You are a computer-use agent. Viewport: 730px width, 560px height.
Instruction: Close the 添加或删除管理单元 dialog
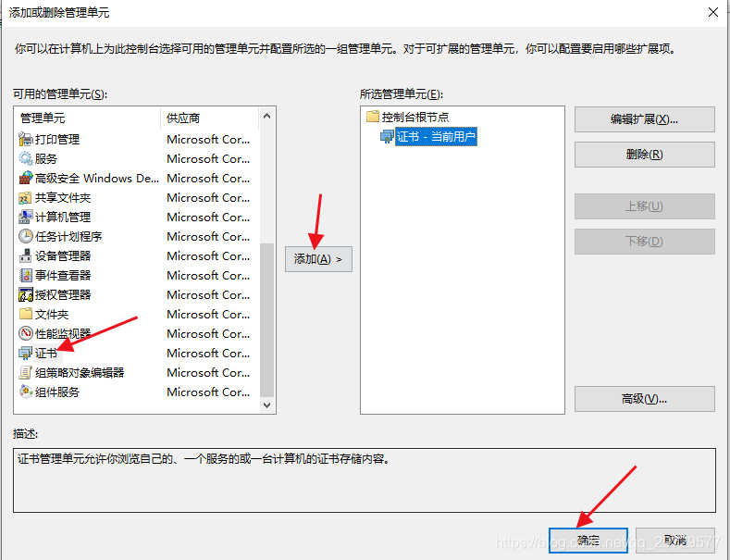click(x=713, y=13)
